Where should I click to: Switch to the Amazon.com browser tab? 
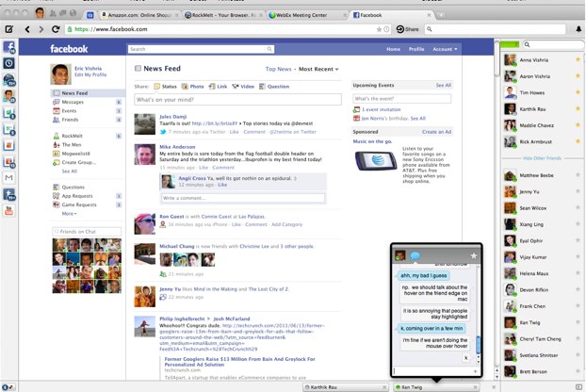135,15
